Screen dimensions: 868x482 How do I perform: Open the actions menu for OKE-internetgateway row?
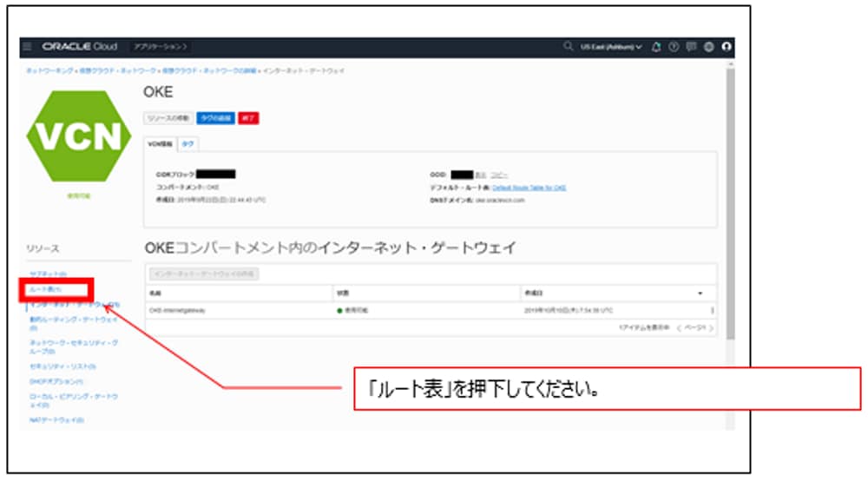point(712,310)
